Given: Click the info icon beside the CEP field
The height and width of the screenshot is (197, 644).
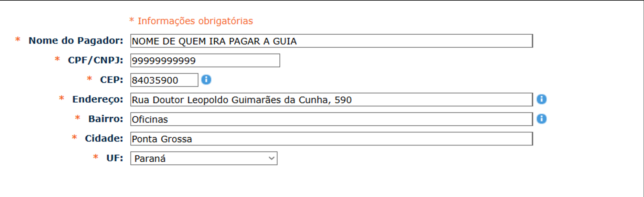Looking at the screenshot, I should tap(206, 80).
